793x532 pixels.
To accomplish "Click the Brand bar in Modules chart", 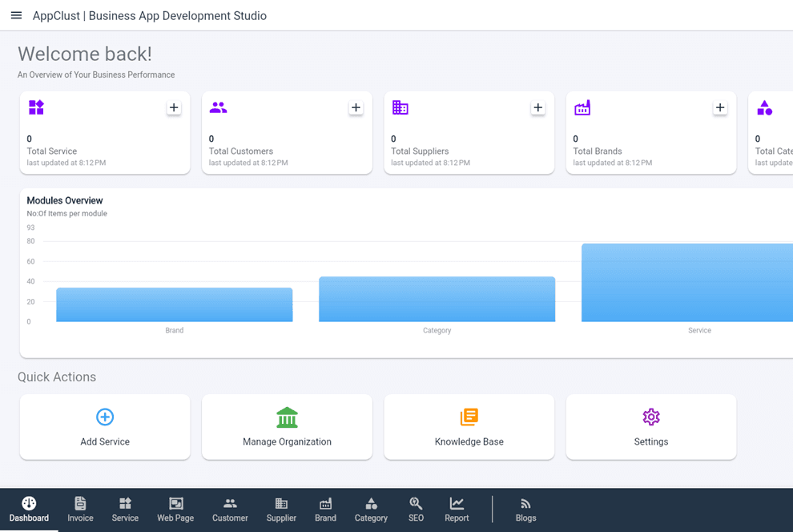I will click(x=175, y=305).
